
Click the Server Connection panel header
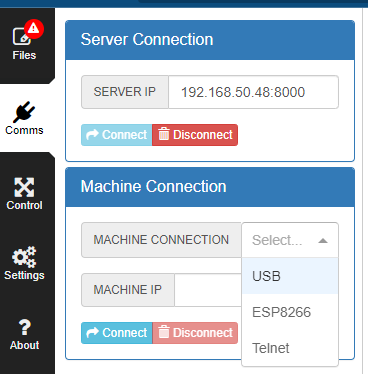click(210, 40)
